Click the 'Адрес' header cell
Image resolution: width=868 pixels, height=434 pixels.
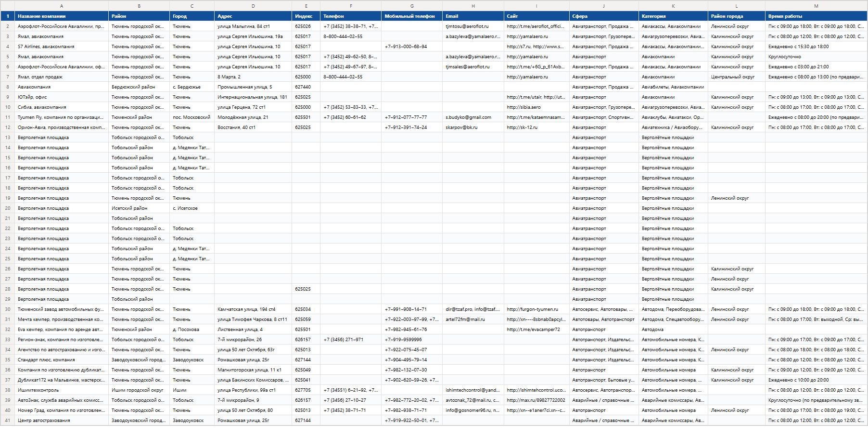point(253,16)
